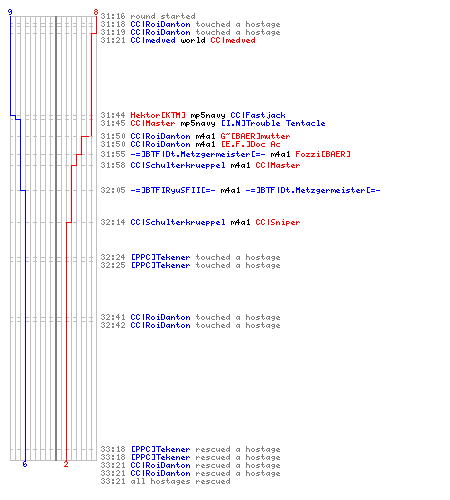The width and height of the screenshot is (450, 500).
Task: Click CC|Fastjack in the mp5navy kill line
Action: [258, 115]
